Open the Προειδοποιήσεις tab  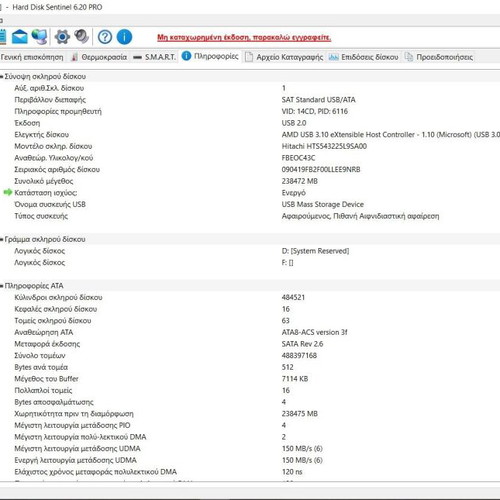pyautogui.click(x=444, y=57)
